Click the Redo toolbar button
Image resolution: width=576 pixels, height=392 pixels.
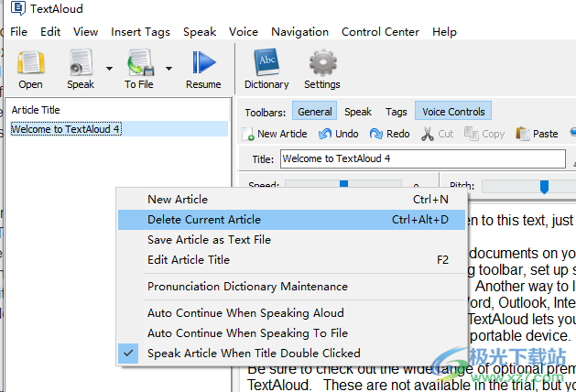pos(389,134)
